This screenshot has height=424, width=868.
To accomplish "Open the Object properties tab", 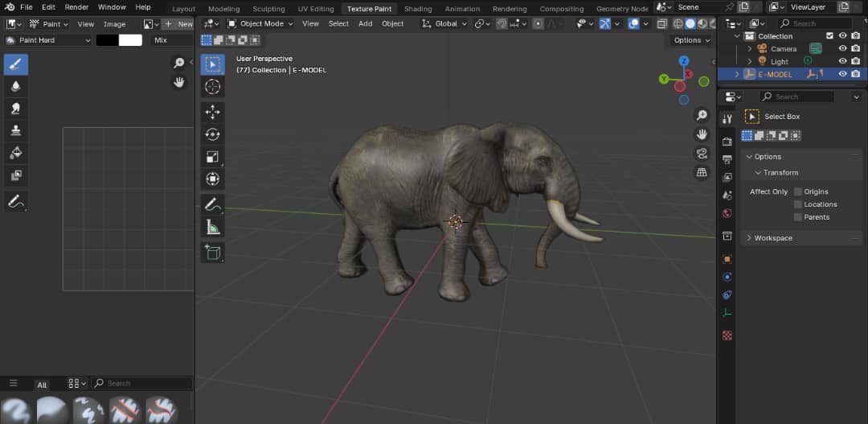I will pyautogui.click(x=727, y=259).
